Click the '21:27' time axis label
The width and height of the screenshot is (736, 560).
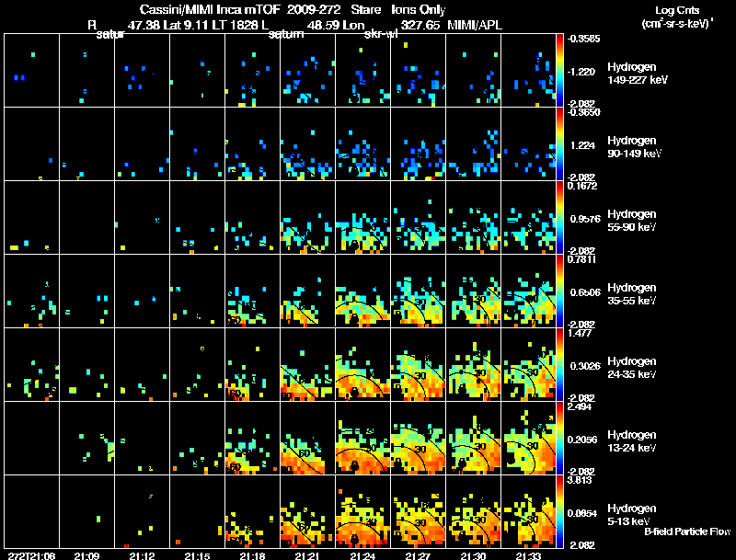click(418, 555)
